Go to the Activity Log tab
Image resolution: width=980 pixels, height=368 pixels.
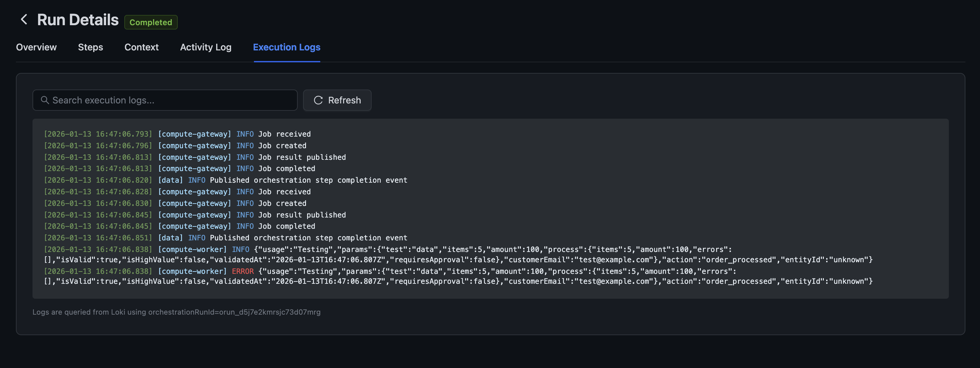206,47
